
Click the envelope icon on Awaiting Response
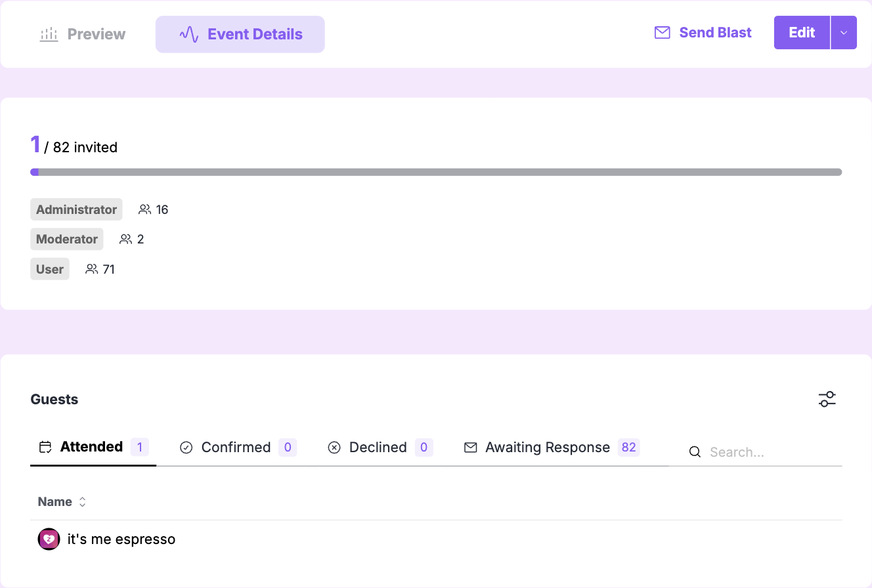470,448
